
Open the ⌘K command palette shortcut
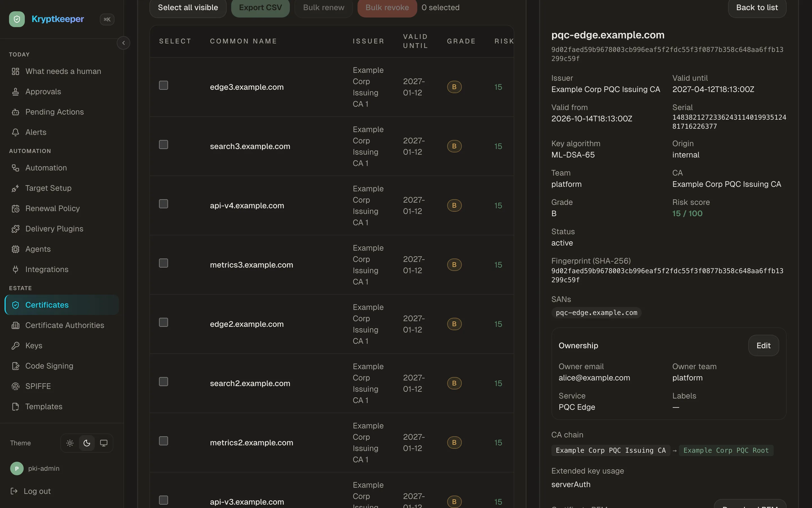click(107, 19)
